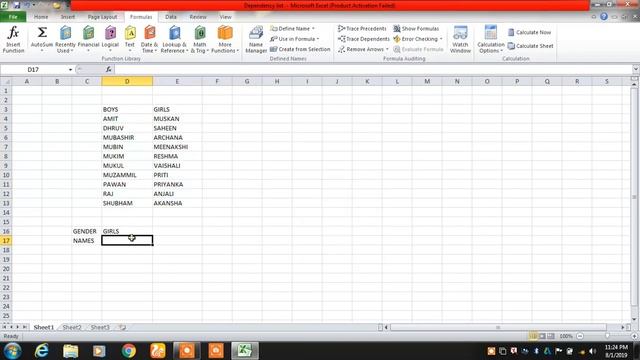The height and width of the screenshot is (360, 640).
Task: Click the fx button beside formula bar
Action: 108,70
